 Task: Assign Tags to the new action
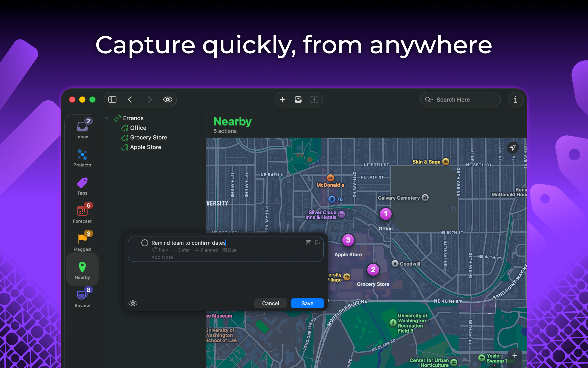160,250
